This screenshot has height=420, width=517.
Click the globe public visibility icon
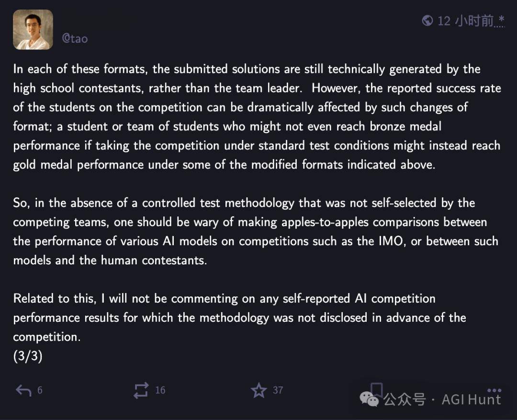(427, 21)
